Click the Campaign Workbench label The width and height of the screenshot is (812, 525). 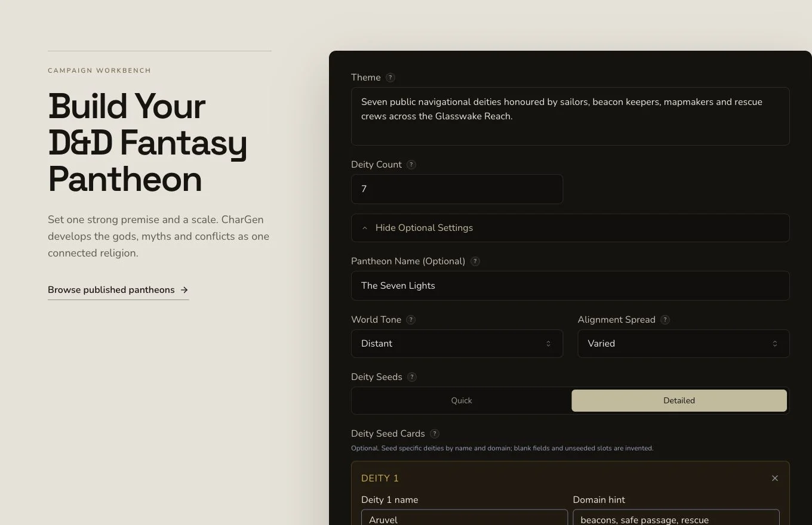(100, 70)
